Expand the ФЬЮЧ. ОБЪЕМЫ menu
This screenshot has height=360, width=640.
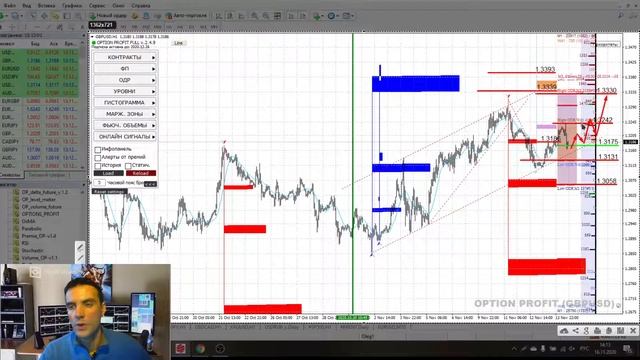tap(125, 125)
